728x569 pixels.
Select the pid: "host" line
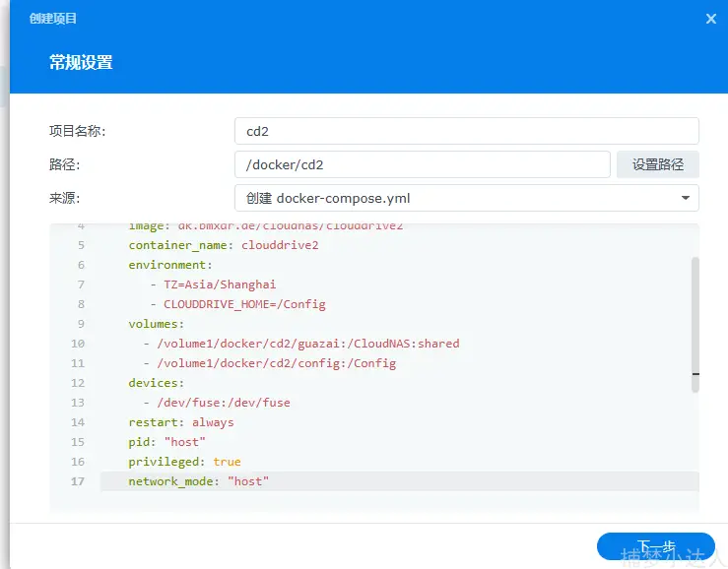pyautogui.click(x=165, y=442)
